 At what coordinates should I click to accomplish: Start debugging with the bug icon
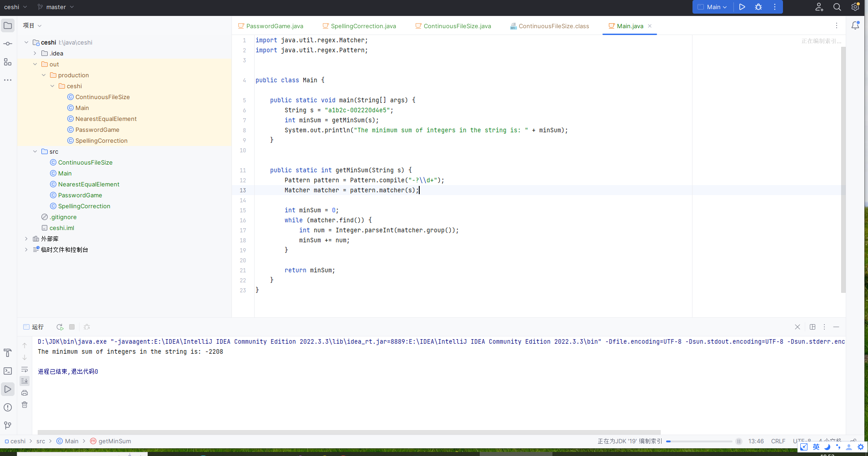(758, 7)
